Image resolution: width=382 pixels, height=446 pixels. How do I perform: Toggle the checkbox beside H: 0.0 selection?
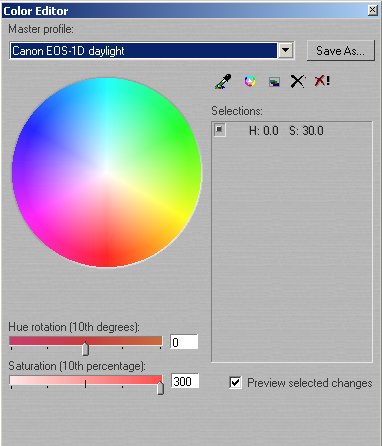coord(219,130)
